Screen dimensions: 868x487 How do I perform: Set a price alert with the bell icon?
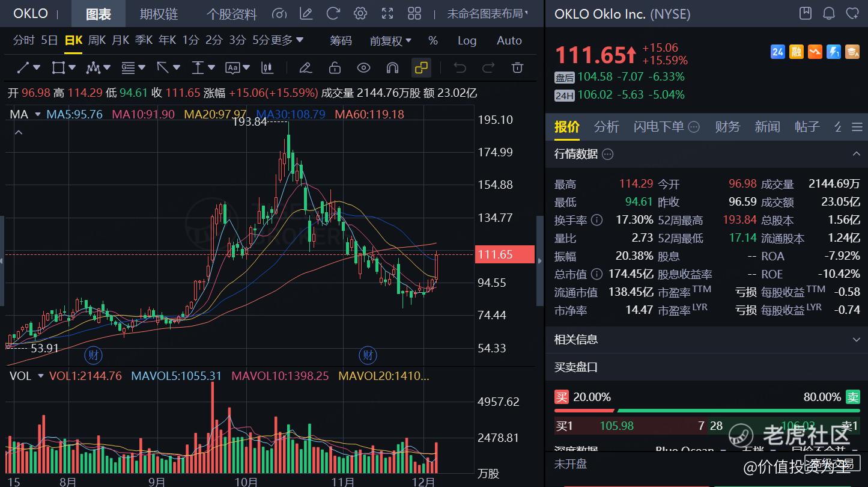tap(829, 13)
